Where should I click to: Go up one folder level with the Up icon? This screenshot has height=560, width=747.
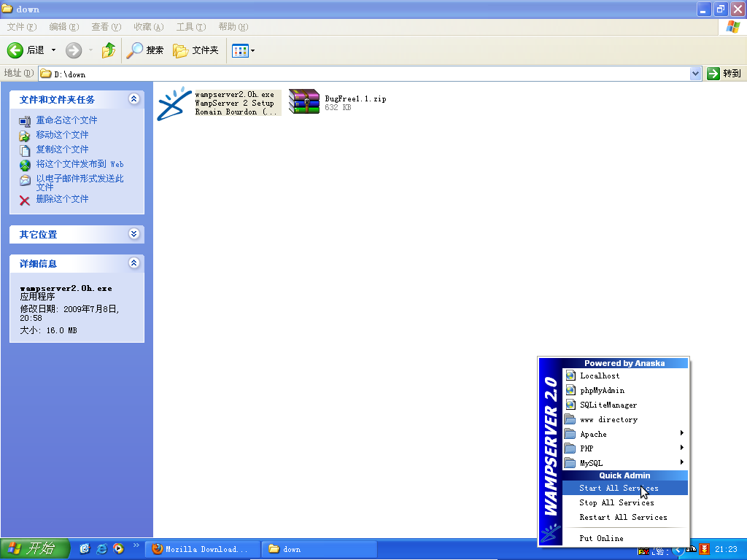(x=109, y=50)
